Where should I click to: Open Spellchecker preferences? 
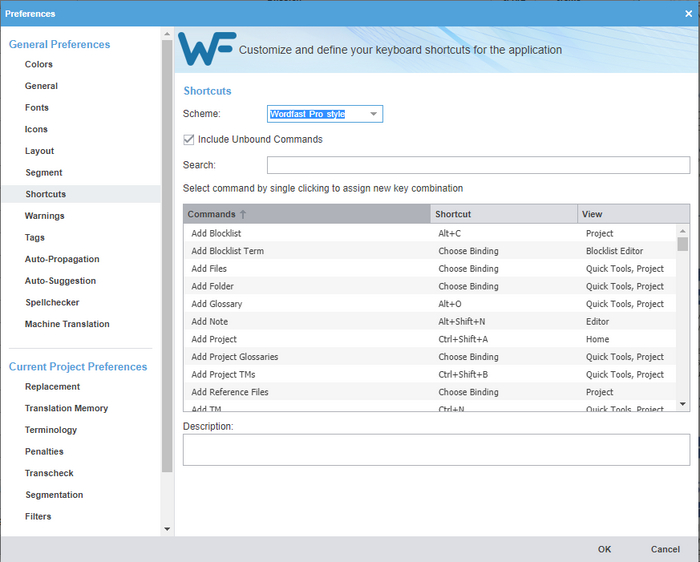(x=52, y=302)
